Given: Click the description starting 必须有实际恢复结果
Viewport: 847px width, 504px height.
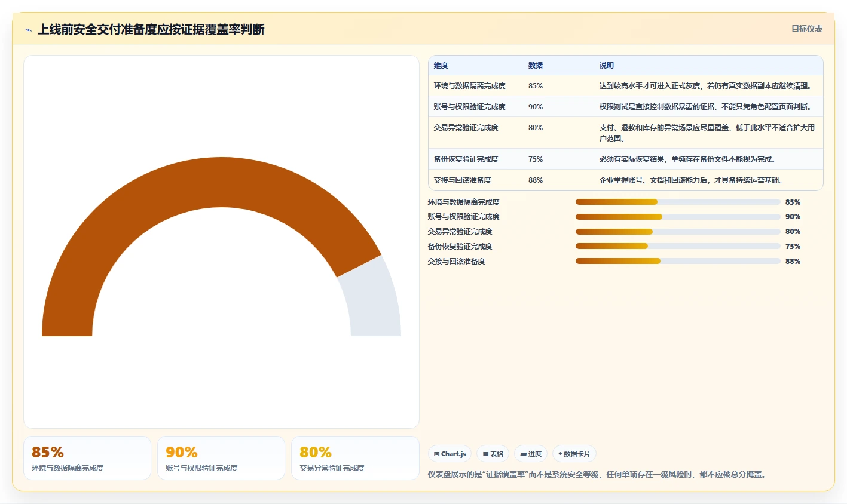Looking at the screenshot, I should [689, 159].
